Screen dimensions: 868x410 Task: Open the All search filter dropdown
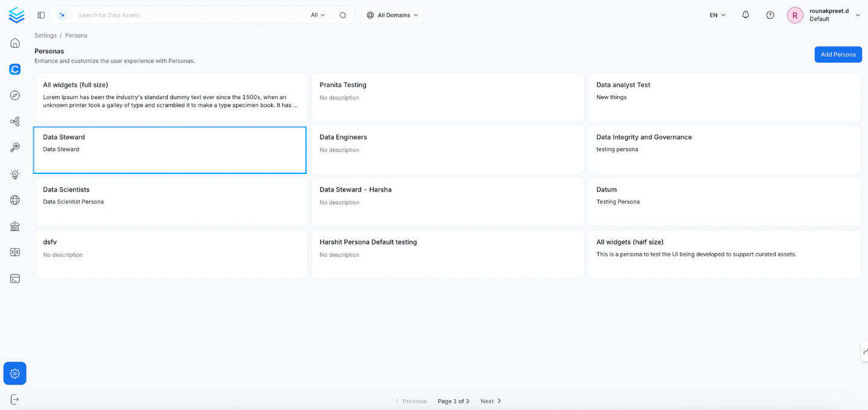click(318, 15)
